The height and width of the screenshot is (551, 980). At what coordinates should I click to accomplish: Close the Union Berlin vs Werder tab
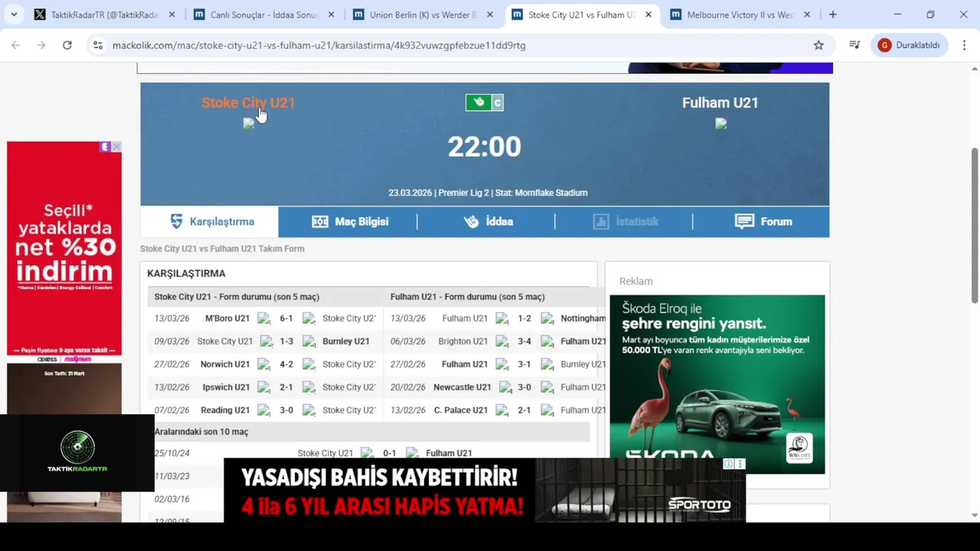(490, 15)
